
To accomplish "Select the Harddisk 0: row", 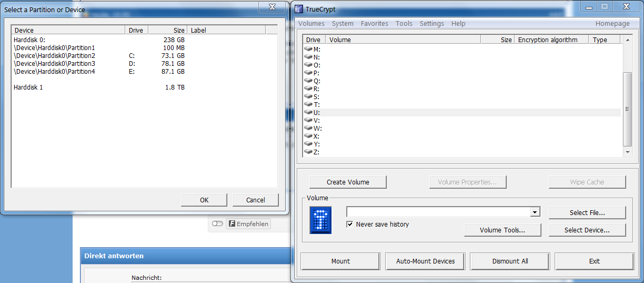I will 145,40.
